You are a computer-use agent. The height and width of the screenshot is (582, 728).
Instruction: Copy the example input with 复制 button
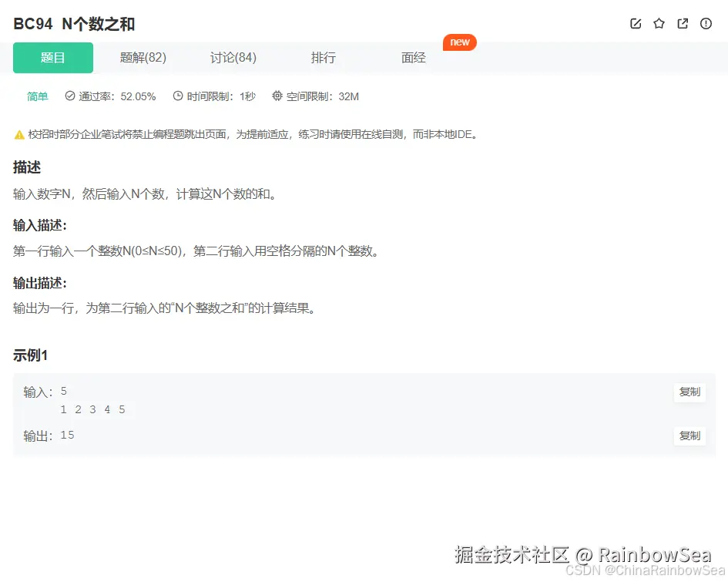tap(689, 392)
